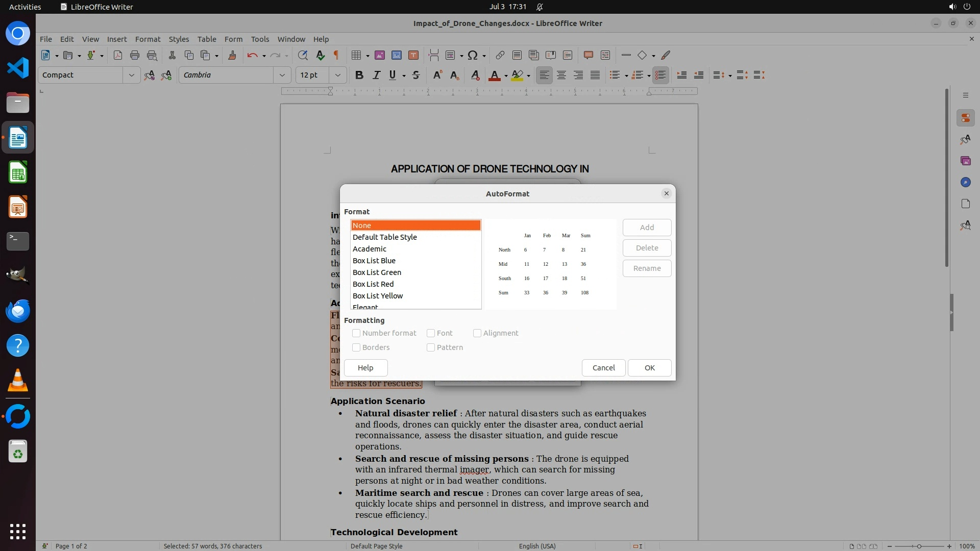Image resolution: width=980 pixels, height=551 pixels.
Task: Click the Print icon in toolbar
Action: click(135, 55)
